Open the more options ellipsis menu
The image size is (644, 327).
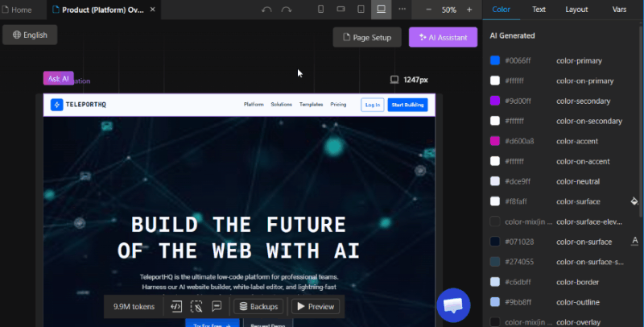tap(402, 9)
